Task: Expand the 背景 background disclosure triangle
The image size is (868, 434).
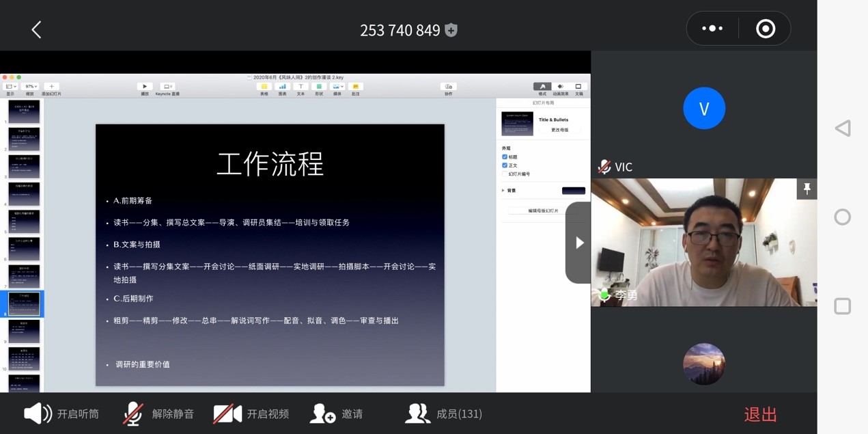Action: point(503,191)
